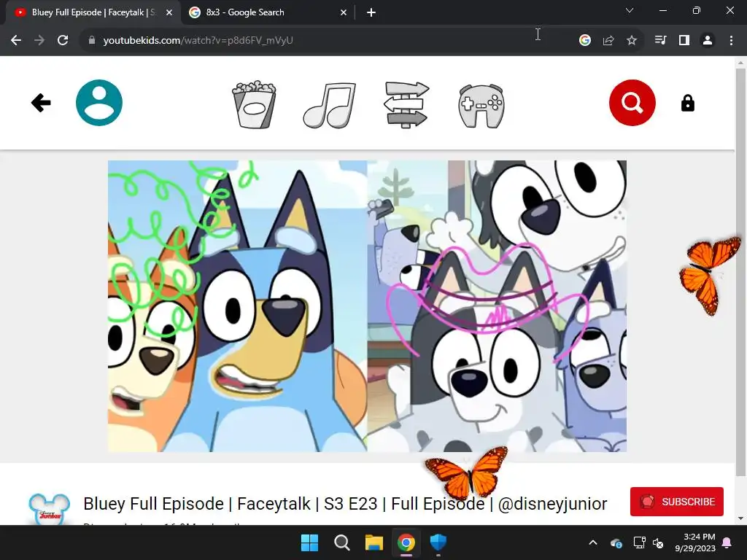View site information lock icon

(91, 41)
